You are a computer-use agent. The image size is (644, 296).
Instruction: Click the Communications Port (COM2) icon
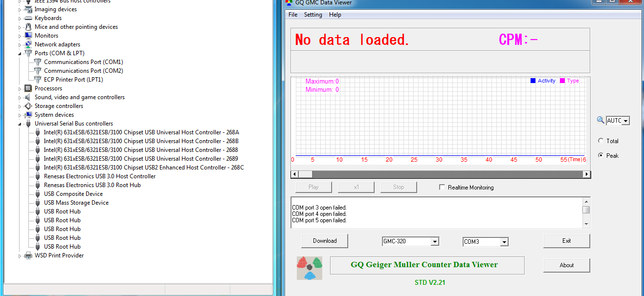click(x=38, y=71)
